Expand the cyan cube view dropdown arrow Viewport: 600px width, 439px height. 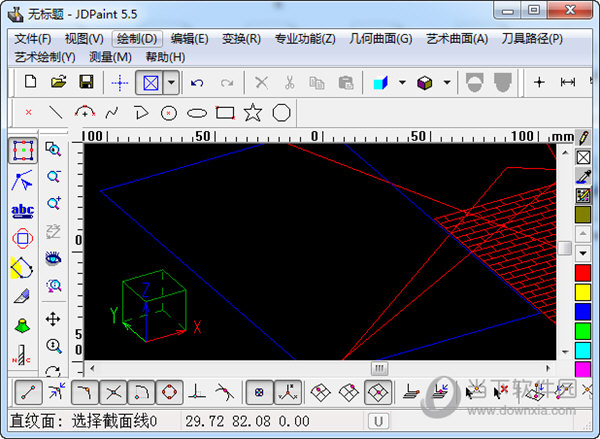point(402,82)
